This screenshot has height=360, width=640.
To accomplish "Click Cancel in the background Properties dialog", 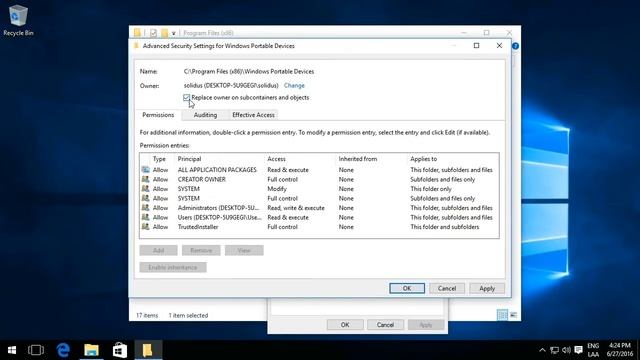I will click(x=385, y=325).
